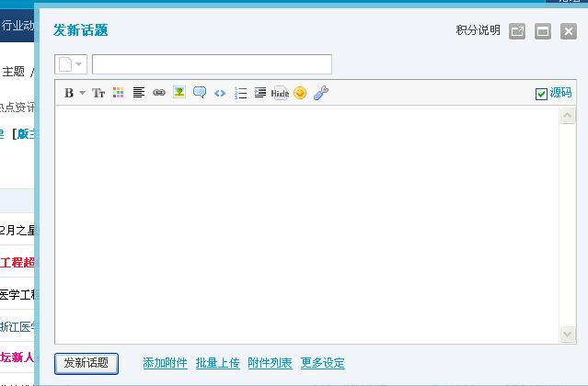The height and width of the screenshot is (386, 588).
Task: Insert a quote with the speech bubble icon
Action: (200, 93)
